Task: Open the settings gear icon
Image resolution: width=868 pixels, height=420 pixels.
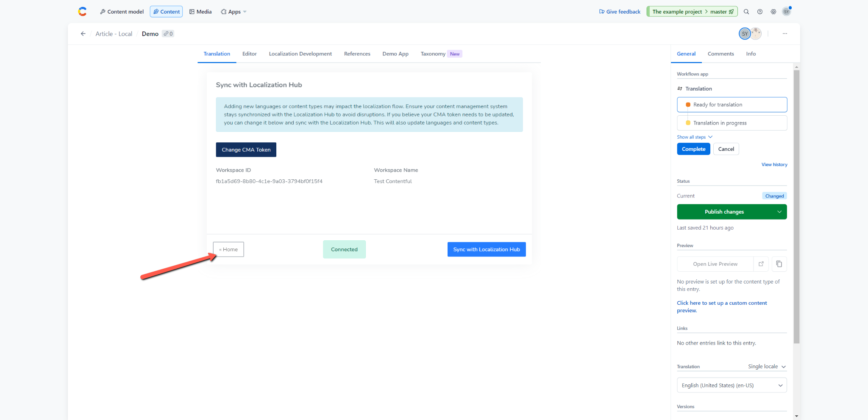Action: coord(773,11)
